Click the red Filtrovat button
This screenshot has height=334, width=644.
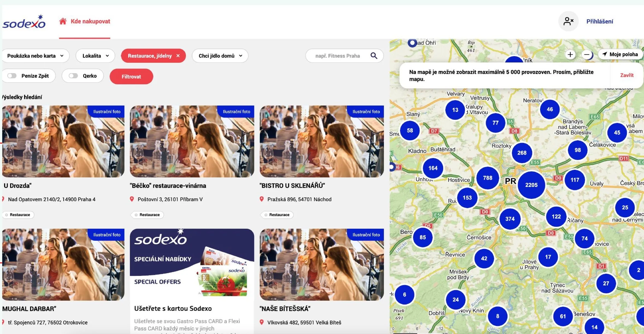click(x=131, y=76)
